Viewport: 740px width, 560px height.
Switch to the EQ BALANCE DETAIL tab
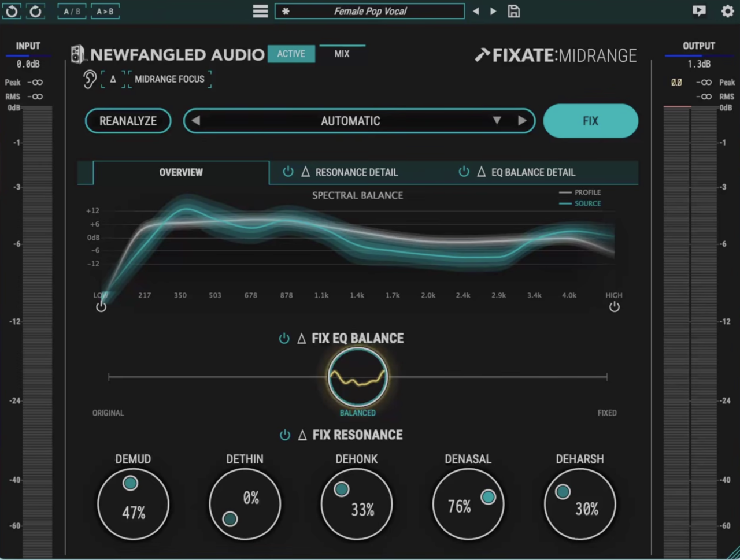click(x=533, y=172)
